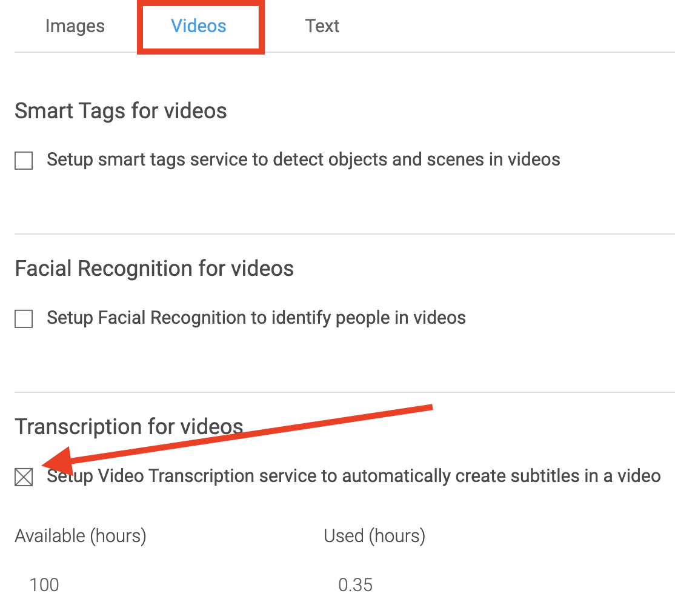Enable smart tags service checkbox for videos
Screen dimensions: 675x616
[x=24, y=161]
